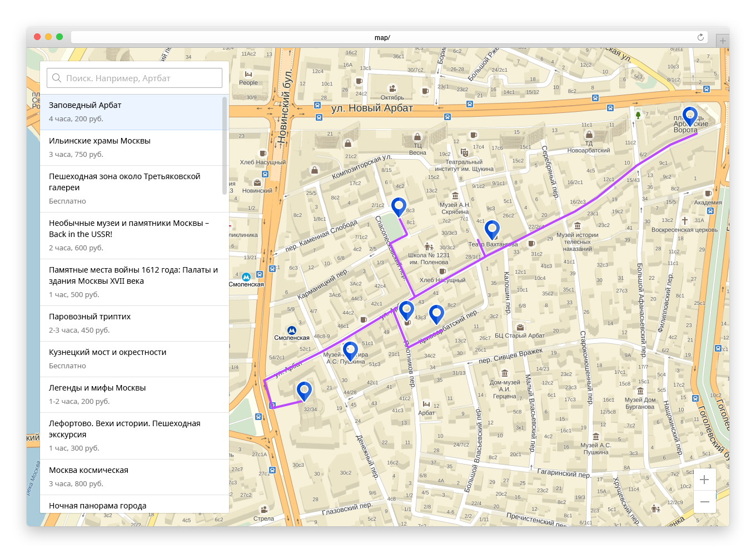Click the Стрела cinema icon
The width and height of the screenshot is (756, 553).
264,509
